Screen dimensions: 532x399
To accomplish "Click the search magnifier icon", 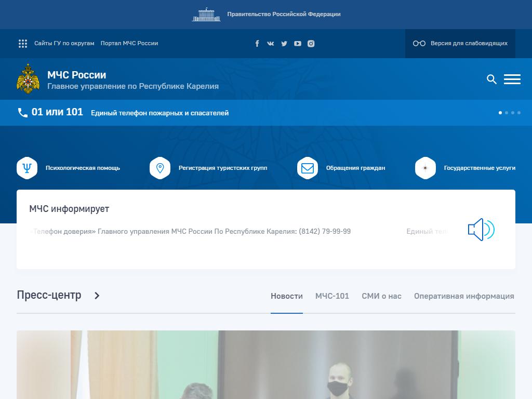I will pyautogui.click(x=491, y=79).
